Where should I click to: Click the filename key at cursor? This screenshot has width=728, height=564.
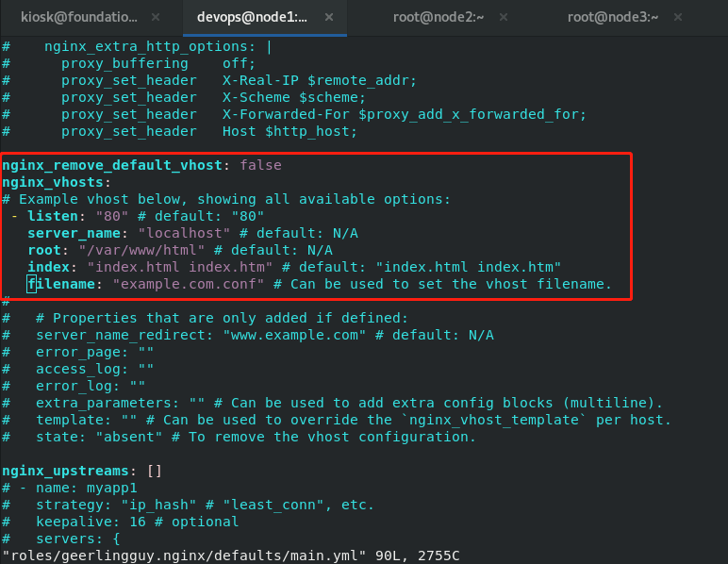point(60,284)
